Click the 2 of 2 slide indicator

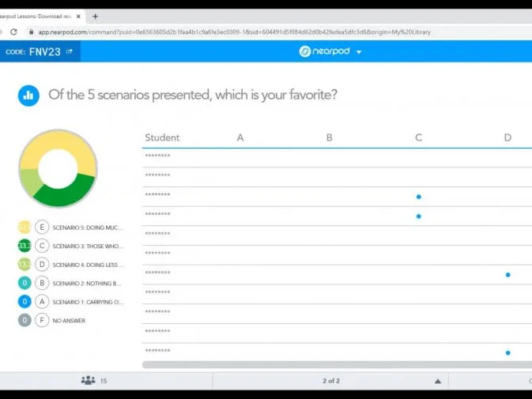click(331, 381)
